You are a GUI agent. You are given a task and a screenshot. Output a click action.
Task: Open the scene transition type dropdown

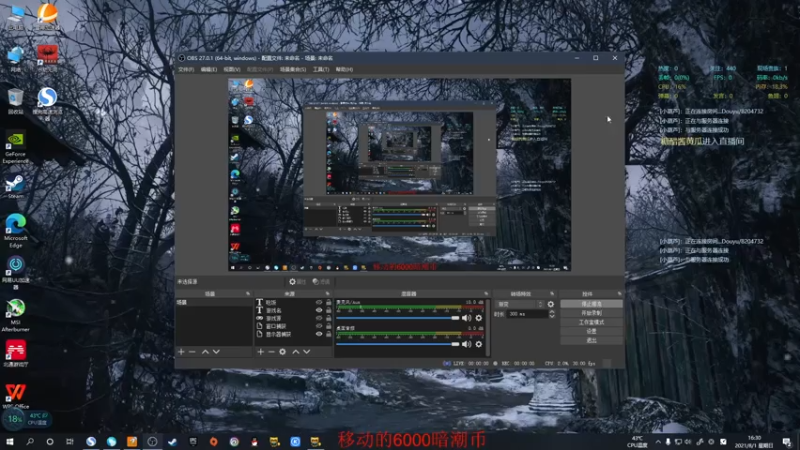pos(520,304)
